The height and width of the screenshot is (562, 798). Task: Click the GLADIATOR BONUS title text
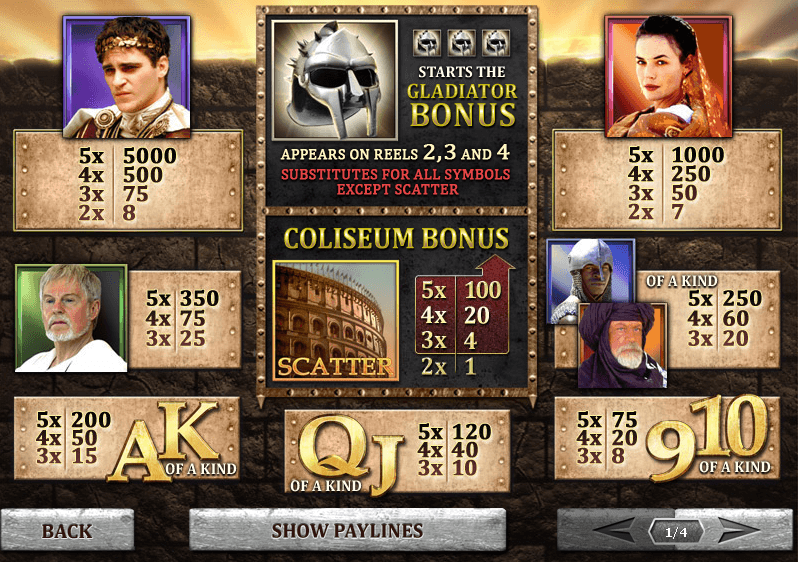pyautogui.click(x=462, y=104)
